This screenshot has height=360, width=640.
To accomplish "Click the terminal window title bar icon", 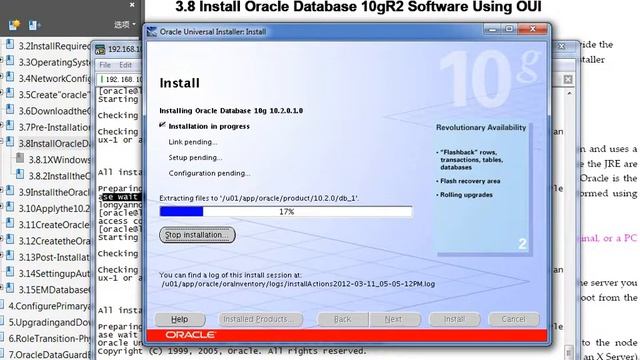I will [x=100, y=49].
